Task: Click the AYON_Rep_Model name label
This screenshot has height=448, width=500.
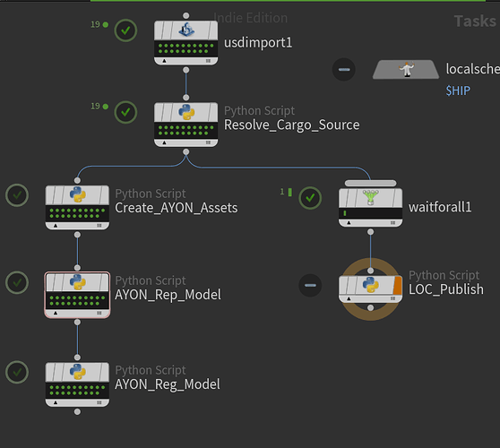Action: [x=168, y=295]
